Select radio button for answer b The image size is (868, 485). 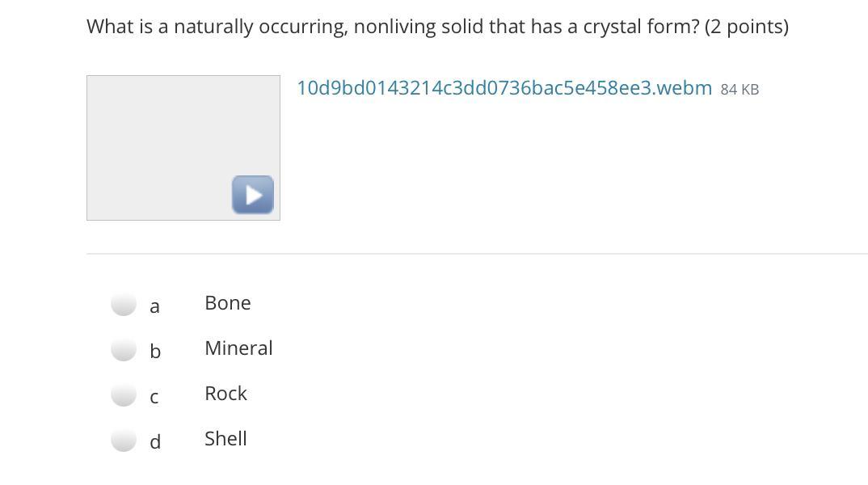click(124, 349)
